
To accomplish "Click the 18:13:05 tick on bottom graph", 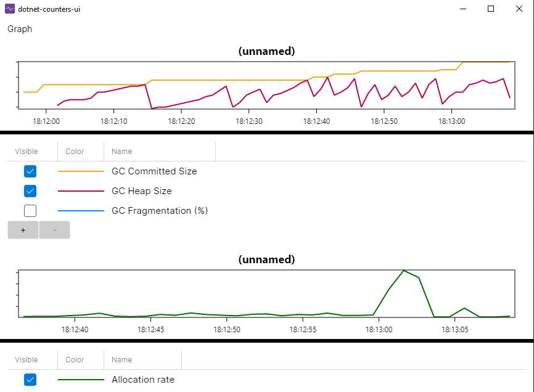I will tap(455, 329).
